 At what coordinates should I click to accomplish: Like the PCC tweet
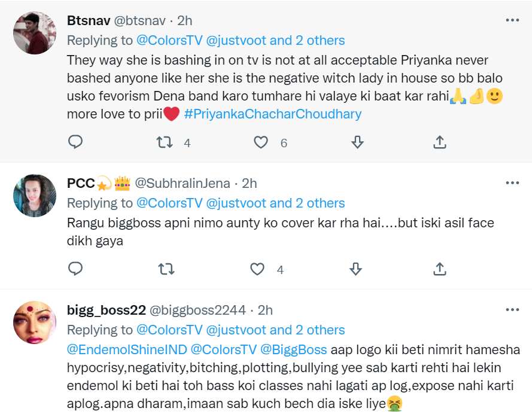pos(257,269)
